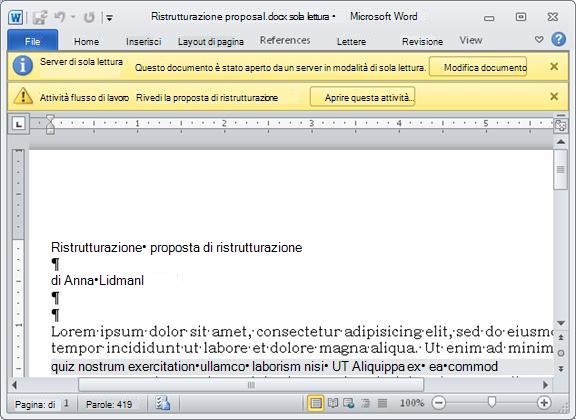Click the title line Ristrutturazione proposta di ristrutturazione

(x=177, y=247)
